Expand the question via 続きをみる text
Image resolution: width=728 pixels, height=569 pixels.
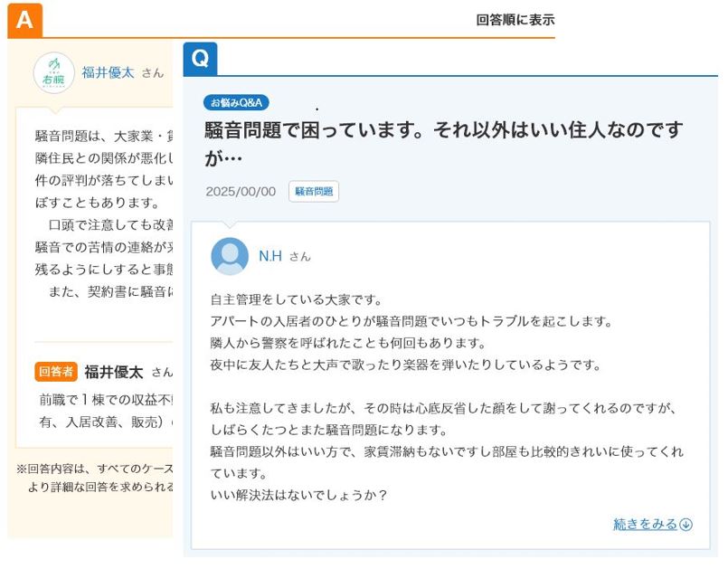point(645,525)
